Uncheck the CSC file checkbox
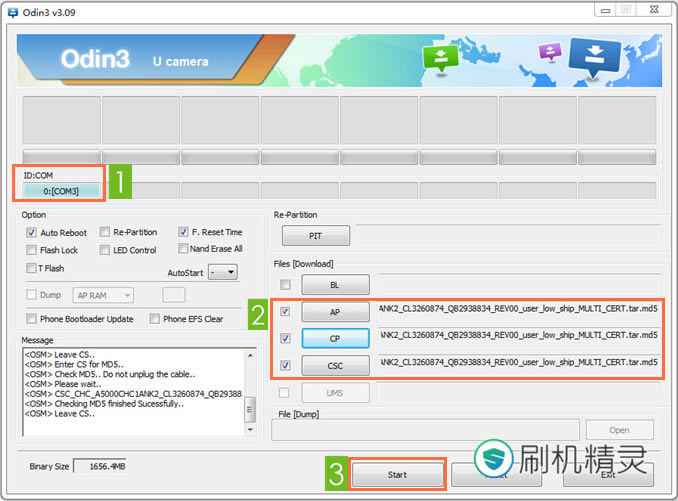The width and height of the screenshot is (678, 501). click(x=286, y=366)
